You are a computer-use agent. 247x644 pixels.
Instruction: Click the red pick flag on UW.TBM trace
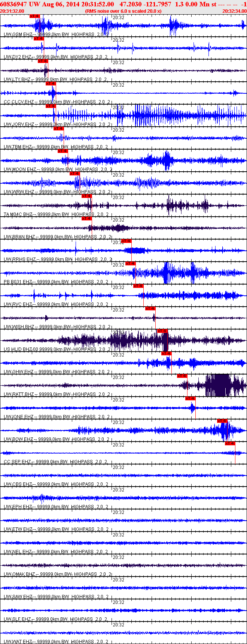coord(59,129)
